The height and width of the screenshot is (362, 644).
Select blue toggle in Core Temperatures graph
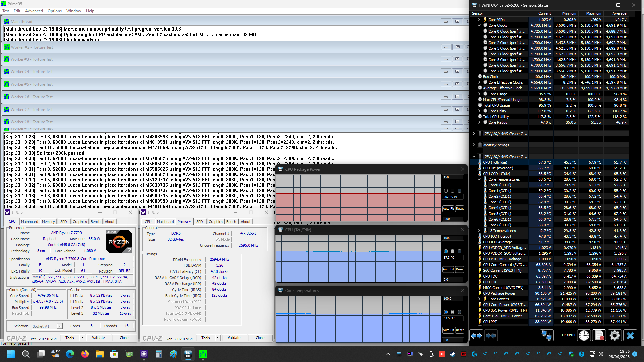pyautogui.click(x=446, y=312)
